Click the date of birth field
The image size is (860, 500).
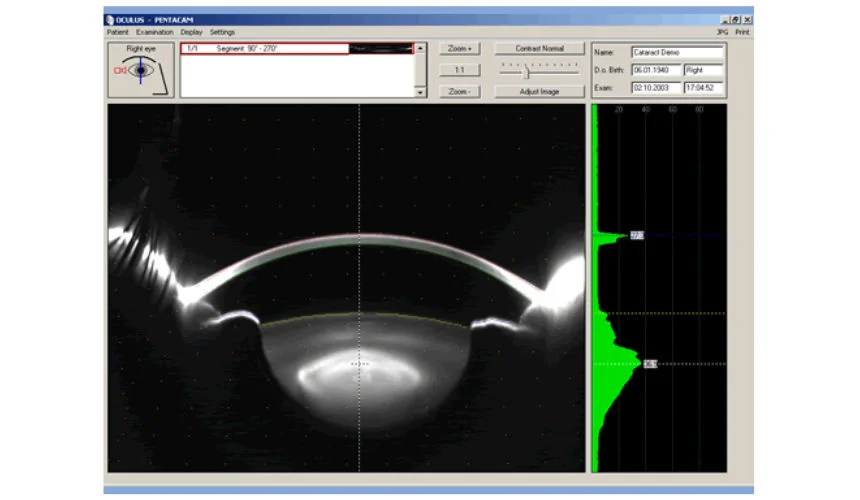(x=656, y=70)
